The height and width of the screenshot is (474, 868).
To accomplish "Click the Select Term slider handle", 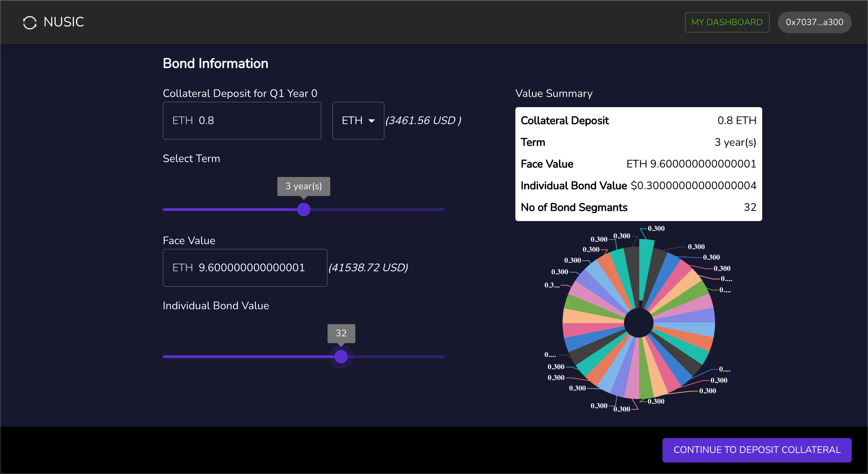I will tap(303, 210).
